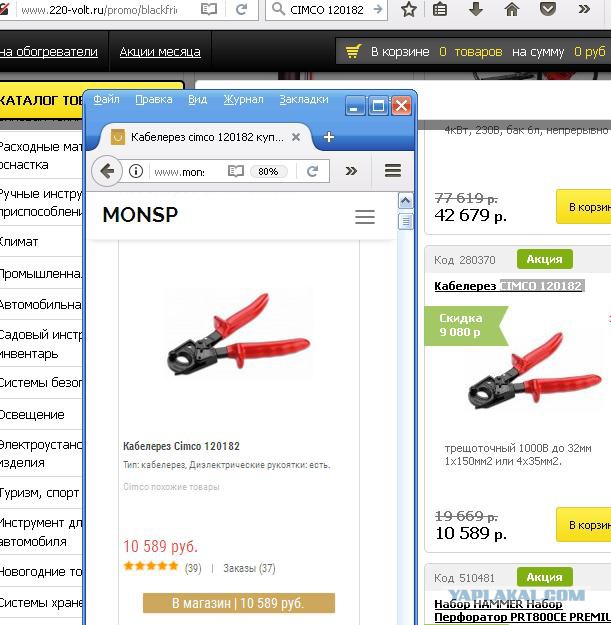Select the Кабелерез cimco 120182 tab
This screenshot has width=611, height=625.
click(206, 137)
